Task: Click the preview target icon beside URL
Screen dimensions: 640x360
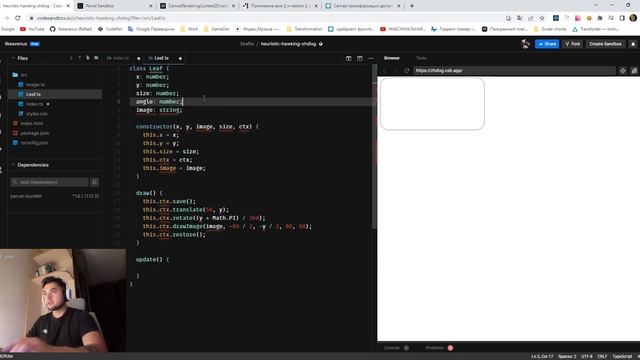Action: [x=622, y=71]
